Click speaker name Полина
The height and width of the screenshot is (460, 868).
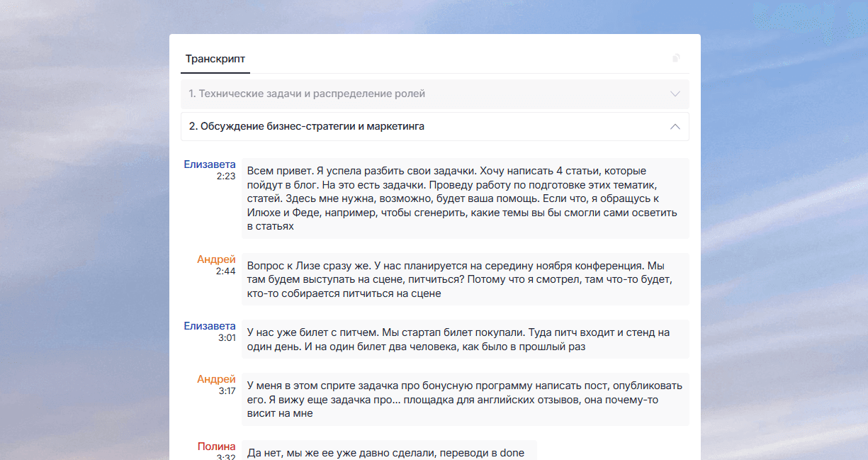click(216, 447)
